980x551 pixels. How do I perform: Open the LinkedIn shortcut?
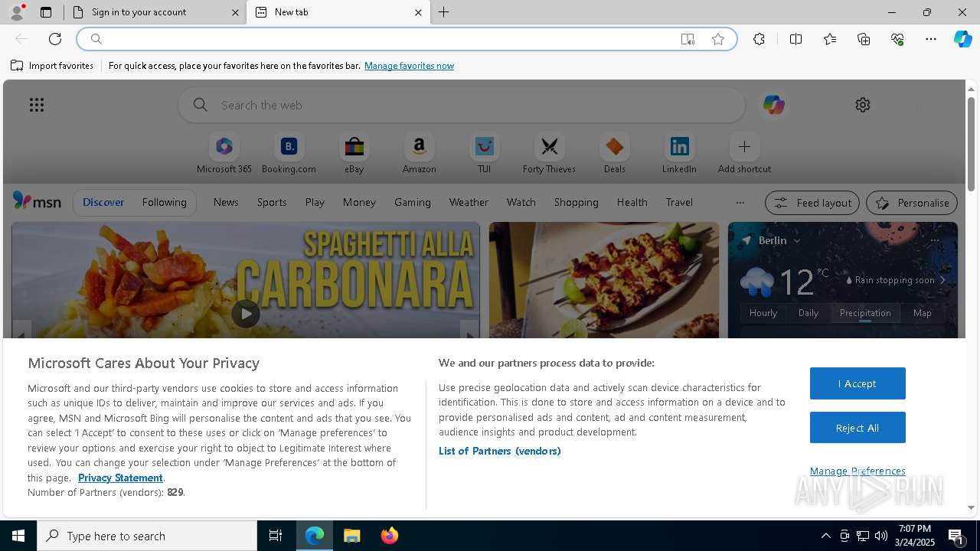(679, 154)
